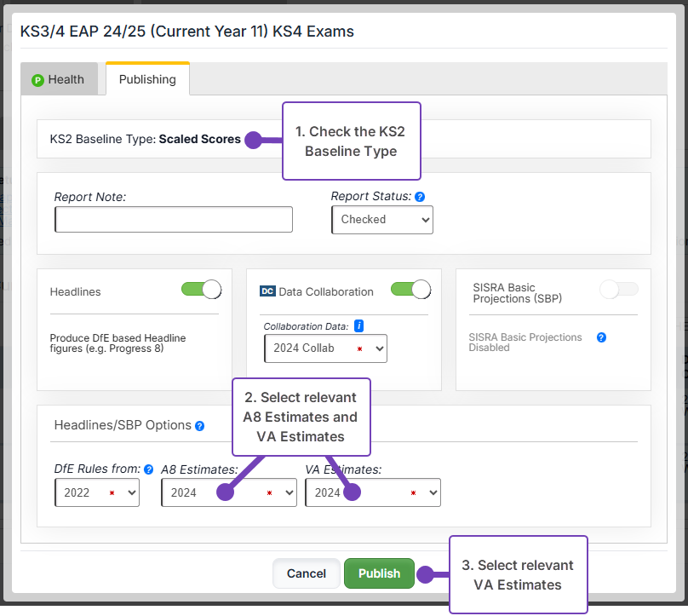Click the Cancel button
This screenshot has height=616, width=688.
click(x=306, y=573)
